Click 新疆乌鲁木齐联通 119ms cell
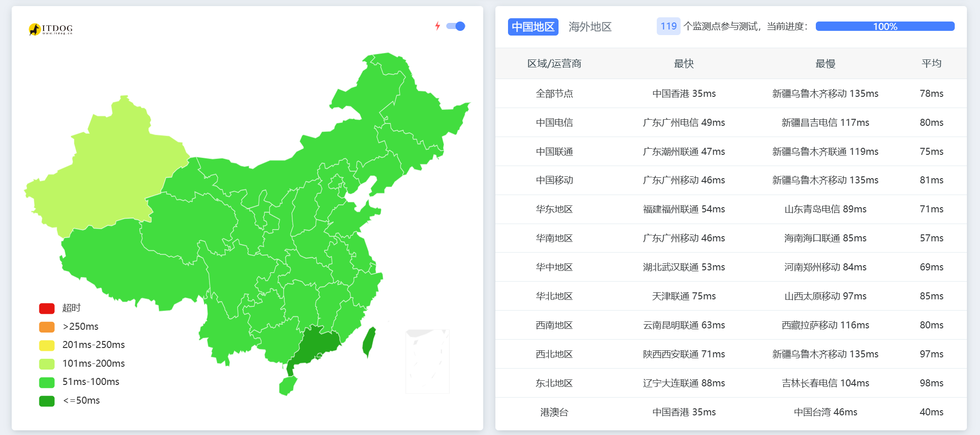Viewport: 980px width, 435px height. [x=826, y=152]
